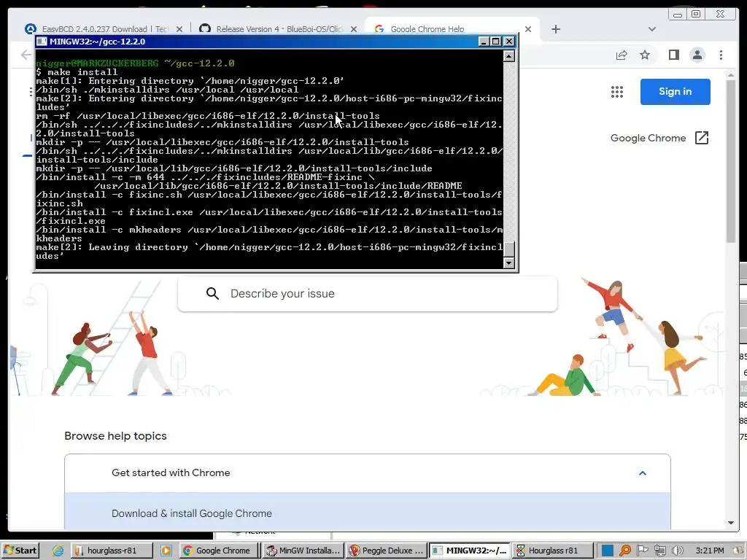Switch to Peggle Deluxe taskbar button
This screenshot has height=560, width=747.
click(x=387, y=551)
